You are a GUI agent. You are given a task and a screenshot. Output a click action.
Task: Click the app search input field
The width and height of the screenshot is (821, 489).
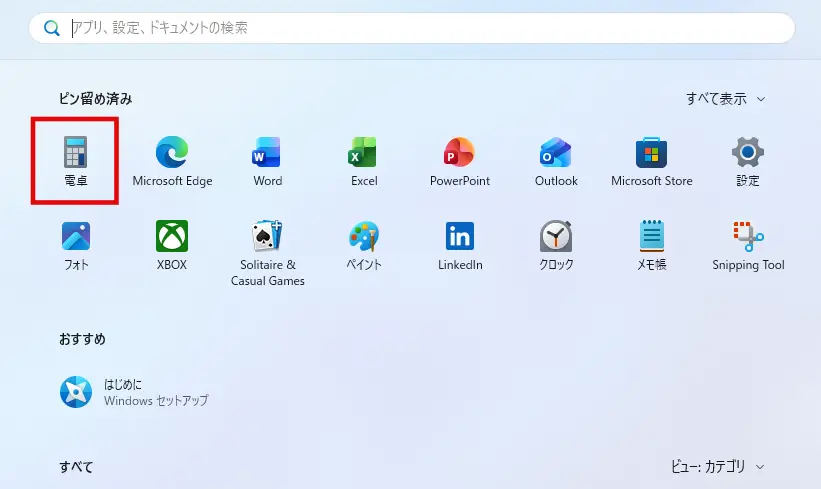pyautogui.click(x=412, y=28)
